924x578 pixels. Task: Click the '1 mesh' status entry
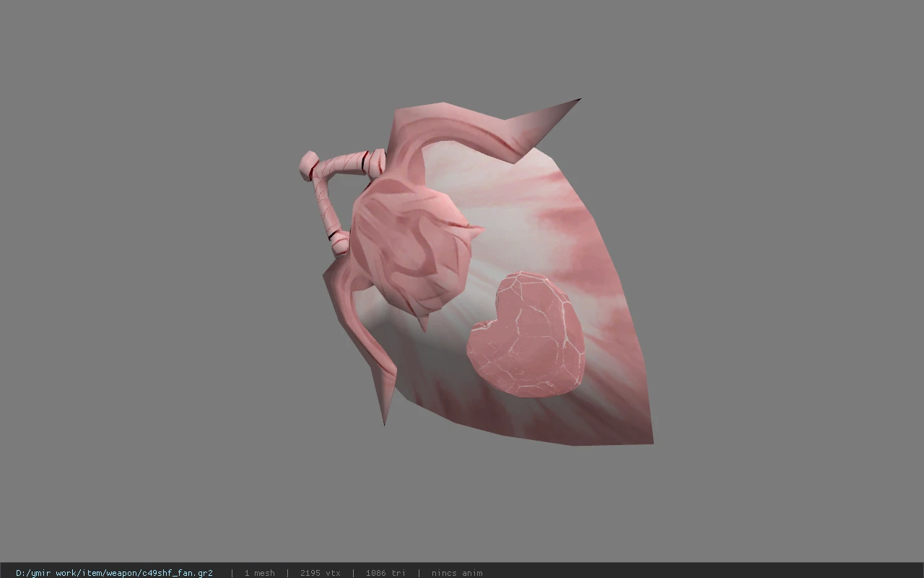click(259, 572)
